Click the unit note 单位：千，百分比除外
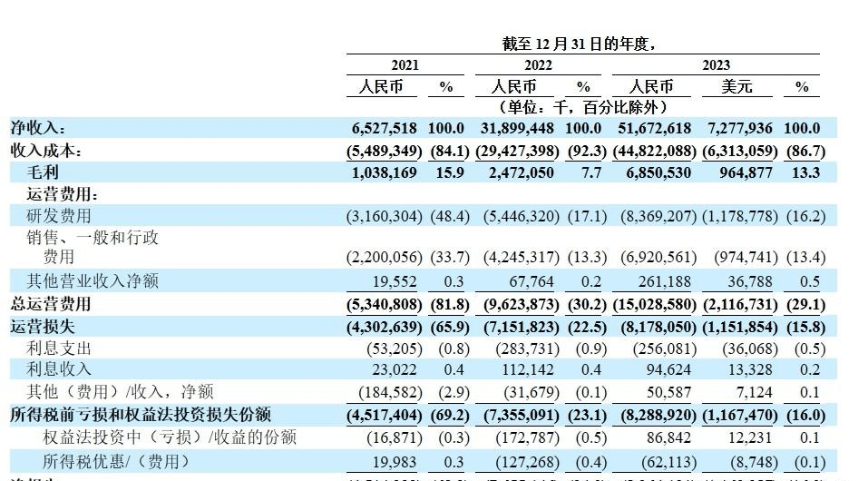The image size is (868, 481). tap(583, 106)
